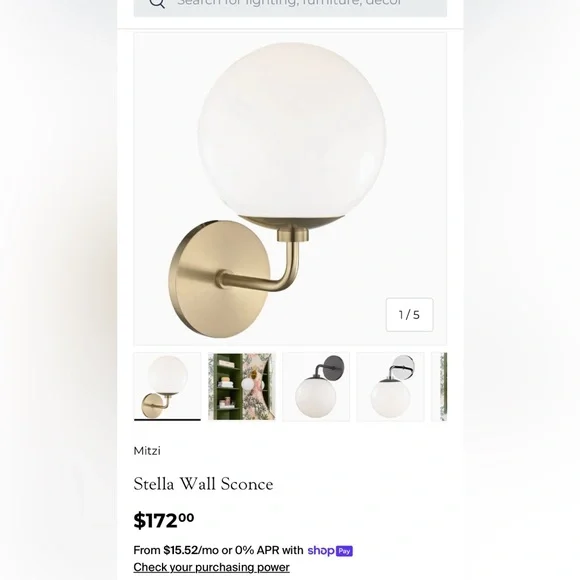580x580 pixels.
Task: Click the magnifying glass search icon
Action: click(157, 3)
